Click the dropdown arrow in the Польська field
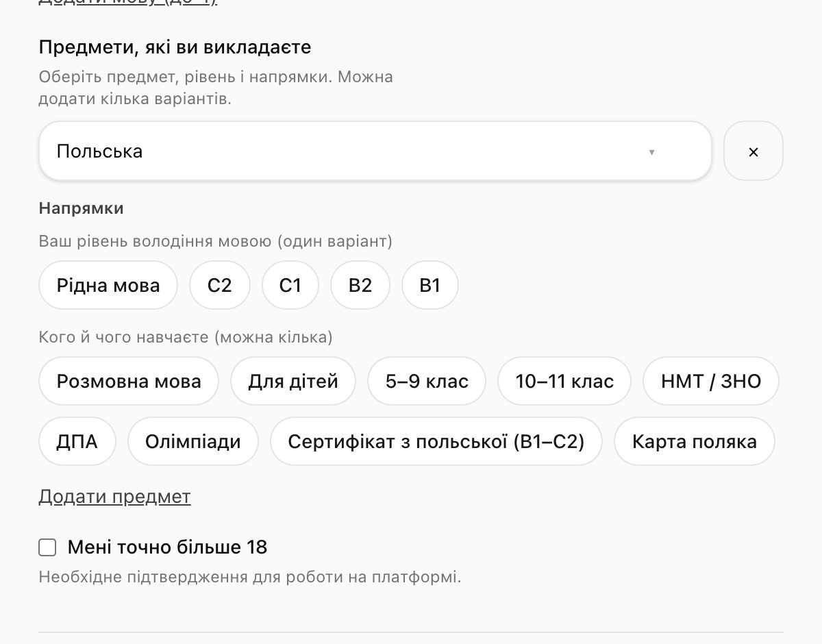This screenshot has height=644, width=822. click(651, 152)
